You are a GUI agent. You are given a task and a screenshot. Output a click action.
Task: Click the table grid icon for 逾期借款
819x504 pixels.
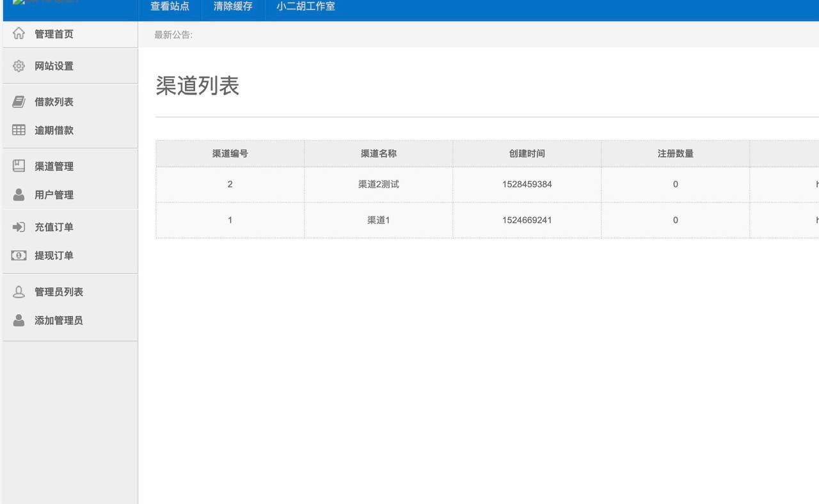point(19,130)
